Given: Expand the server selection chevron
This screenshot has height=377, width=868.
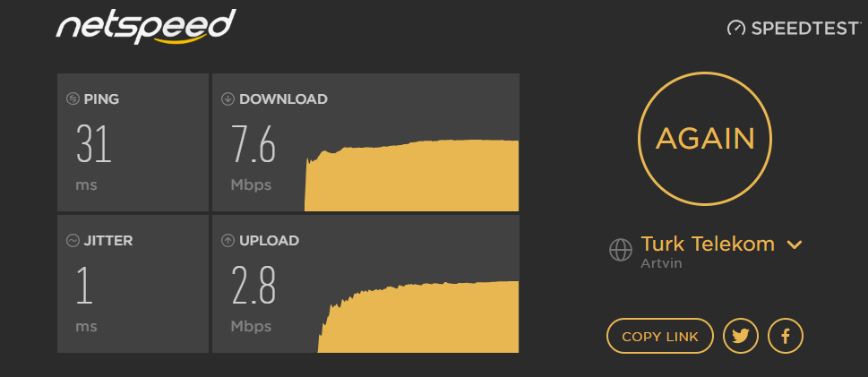Looking at the screenshot, I should [795, 244].
